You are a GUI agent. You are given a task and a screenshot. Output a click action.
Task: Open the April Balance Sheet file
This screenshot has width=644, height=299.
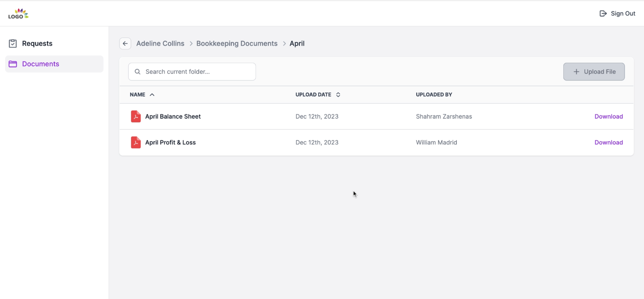(x=173, y=117)
